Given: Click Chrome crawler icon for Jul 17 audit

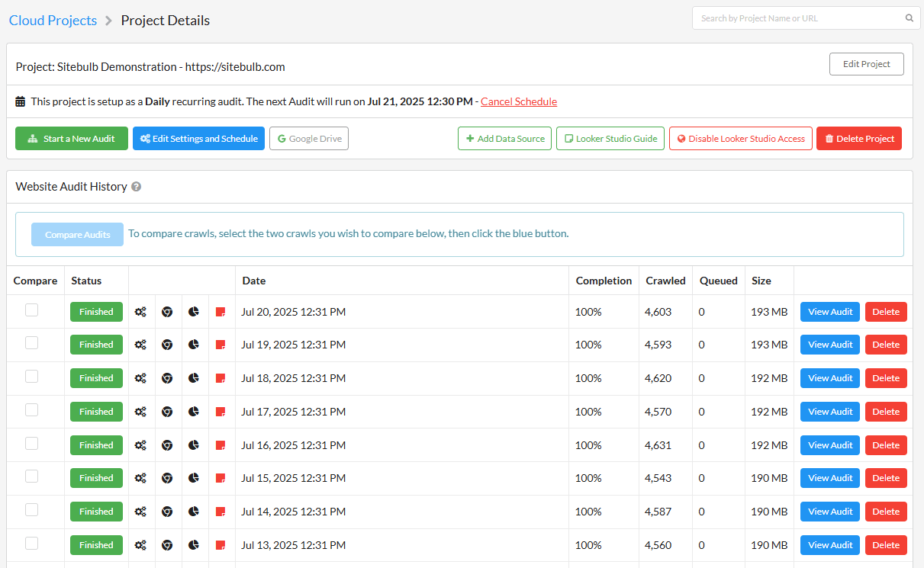Looking at the screenshot, I should pos(167,412).
